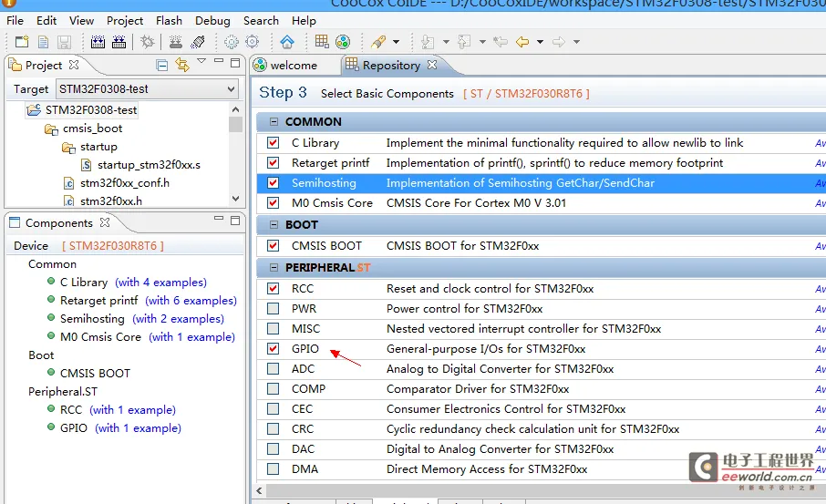Image resolution: width=826 pixels, height=504 pixels.
Task: Click the Build toolbar icon
Action: click(98, 42)
